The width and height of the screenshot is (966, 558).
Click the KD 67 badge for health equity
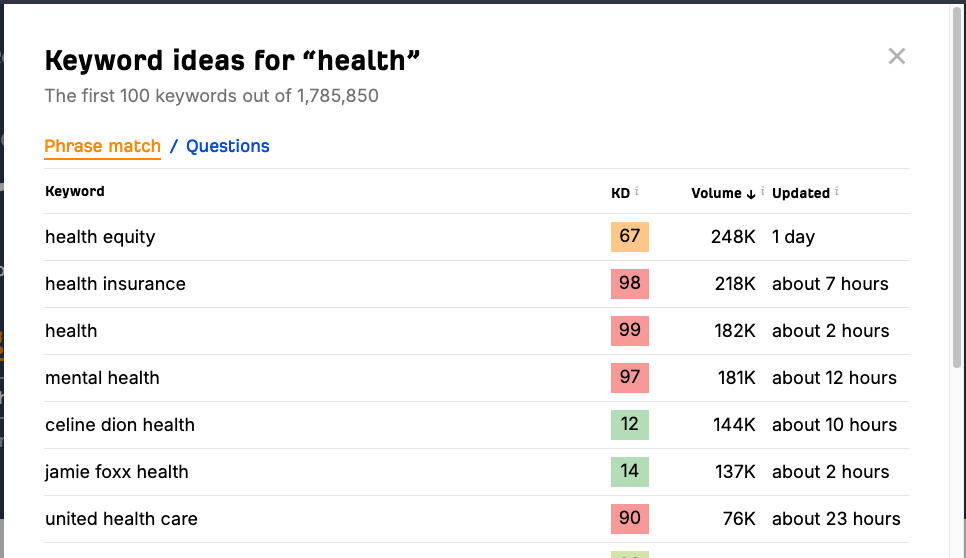629,237
